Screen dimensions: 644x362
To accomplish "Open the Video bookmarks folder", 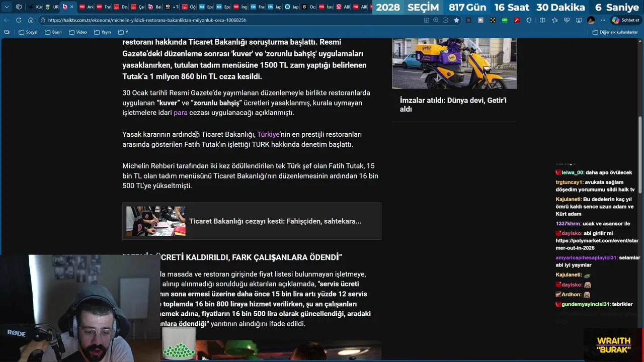I will (x=78, y=32).
